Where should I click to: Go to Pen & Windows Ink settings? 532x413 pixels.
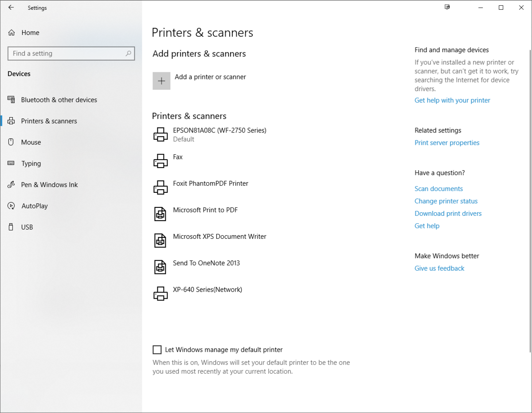click(49, 185)
